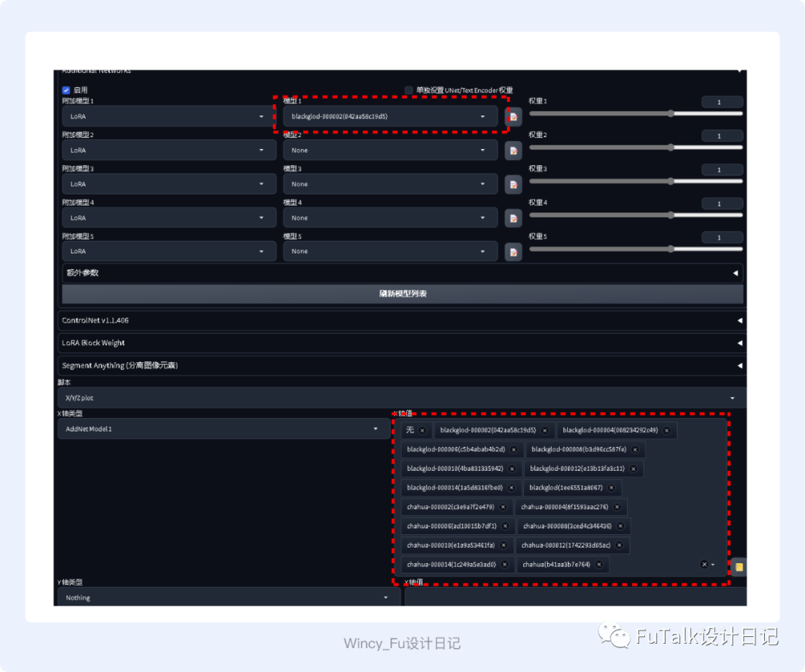Remove the 无 tag from X axis values

point(422,431)
